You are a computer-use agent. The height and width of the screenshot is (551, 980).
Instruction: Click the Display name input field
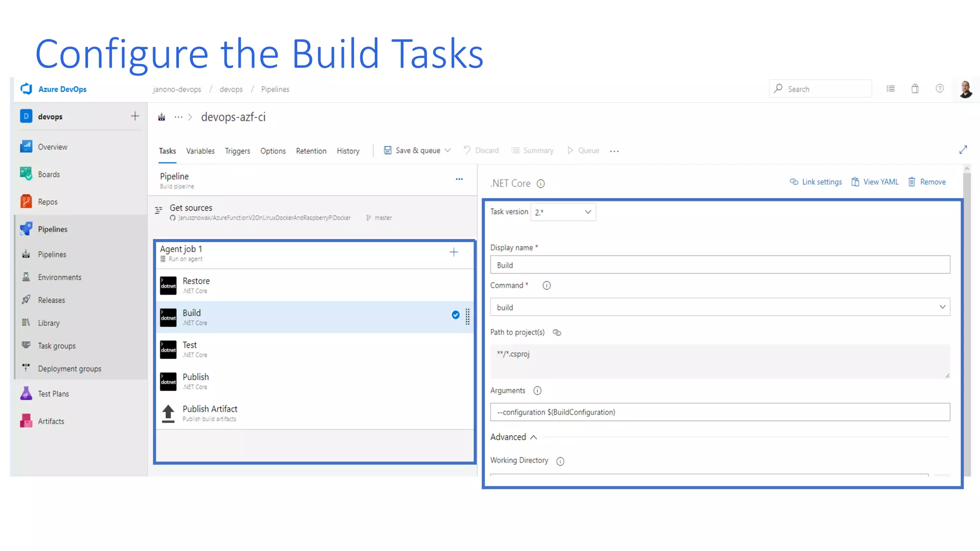point(720,265)
